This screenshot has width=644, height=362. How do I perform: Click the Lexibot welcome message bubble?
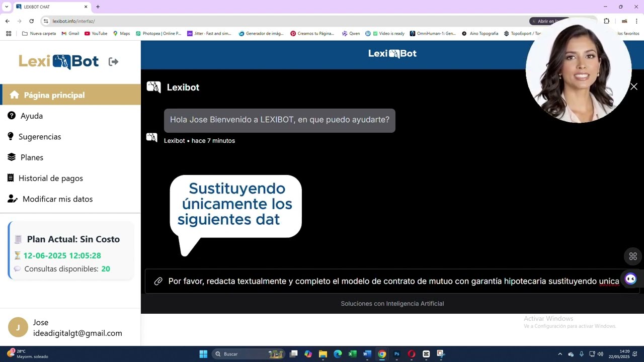click(280, 120)
